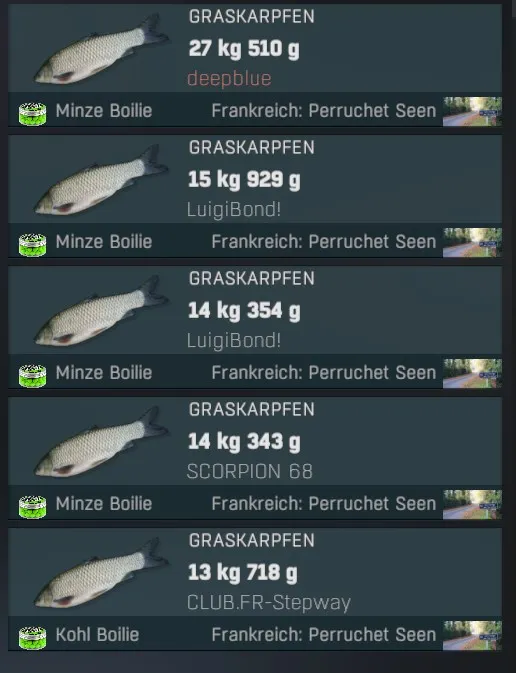Click player name LuiGiBond! under 15 kg 929 g
516x673 pixels.
[234, 210]
